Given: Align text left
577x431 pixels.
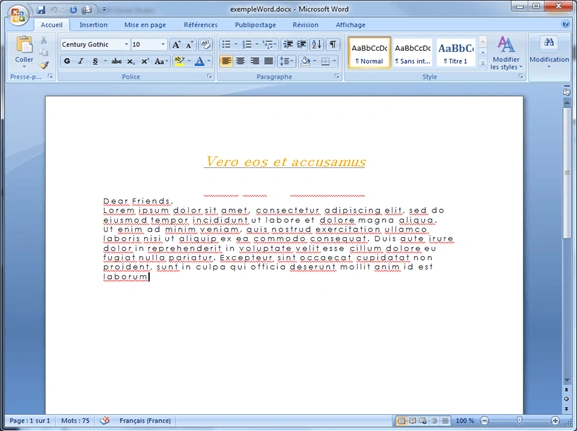Looking at the screenshot, I should 226,61.
